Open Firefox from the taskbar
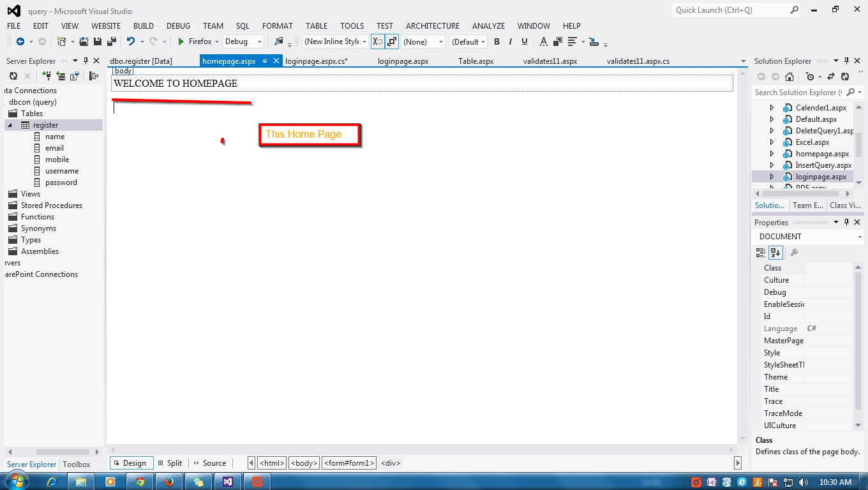The image size is (868, 490). (169, 482)
